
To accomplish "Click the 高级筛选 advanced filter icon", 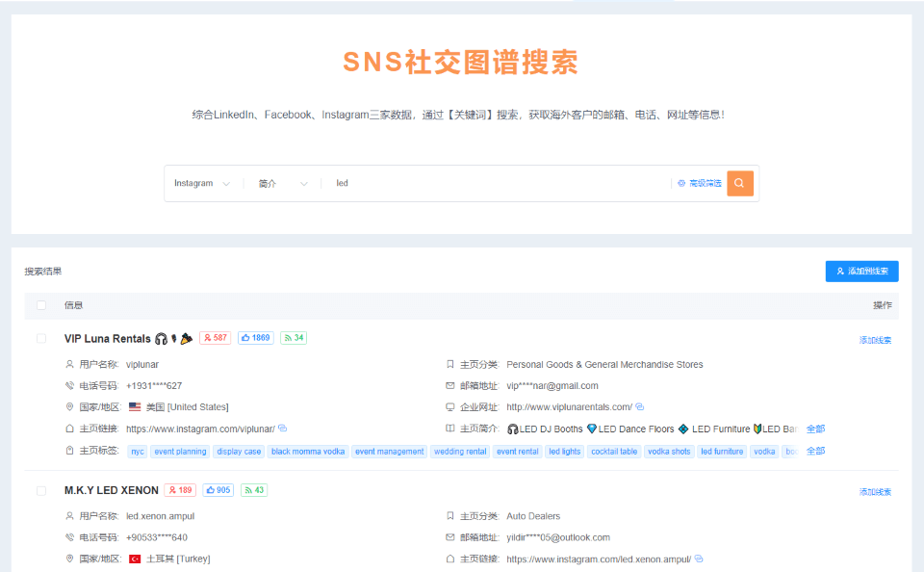I will (681, 183).
